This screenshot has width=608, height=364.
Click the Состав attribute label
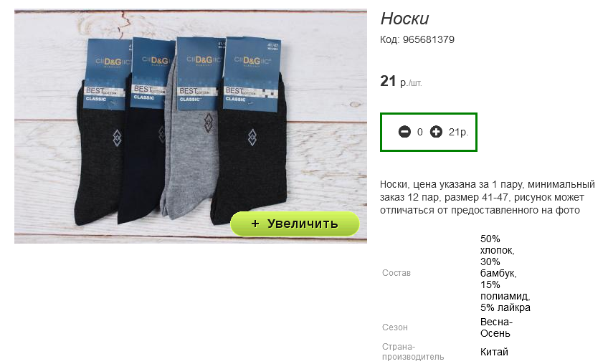(x=396, y=273)
